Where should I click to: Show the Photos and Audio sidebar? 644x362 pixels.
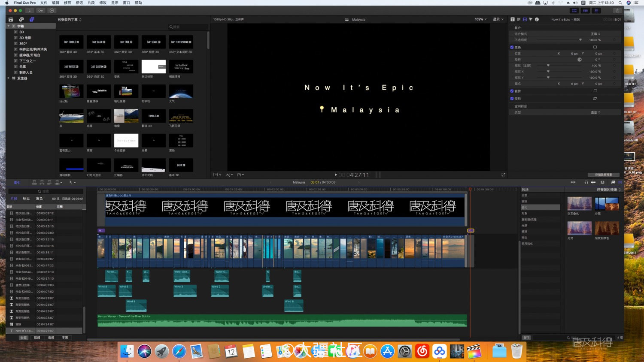[x=21, y=19]
